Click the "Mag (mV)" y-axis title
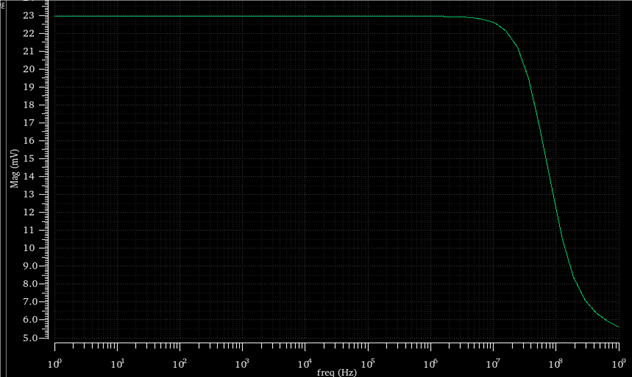Image resolution: width=632 pixels, height=377 pixels. pyautogui.click(x=15, y=168)
